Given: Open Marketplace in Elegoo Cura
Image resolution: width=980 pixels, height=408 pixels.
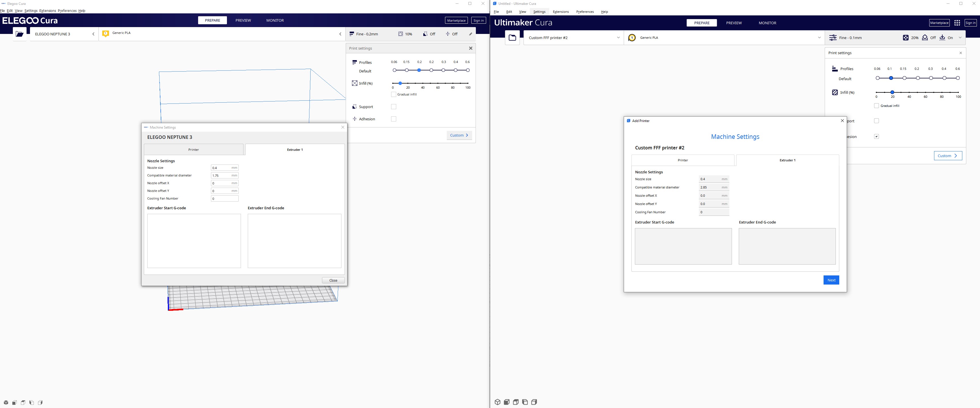Looking at the screenshot, I should pyautogui.click(x=456, y=21).
